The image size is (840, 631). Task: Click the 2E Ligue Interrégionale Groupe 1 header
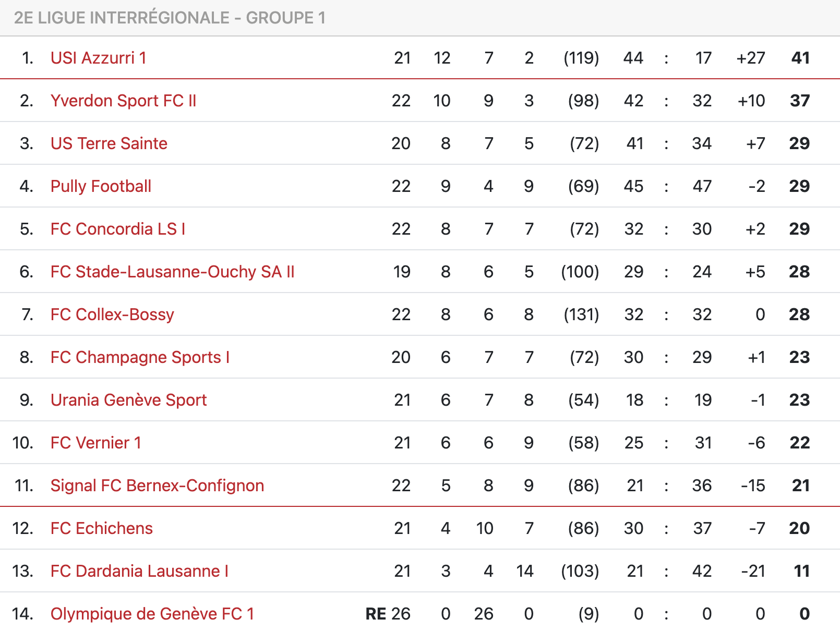(x=170, y=18)
